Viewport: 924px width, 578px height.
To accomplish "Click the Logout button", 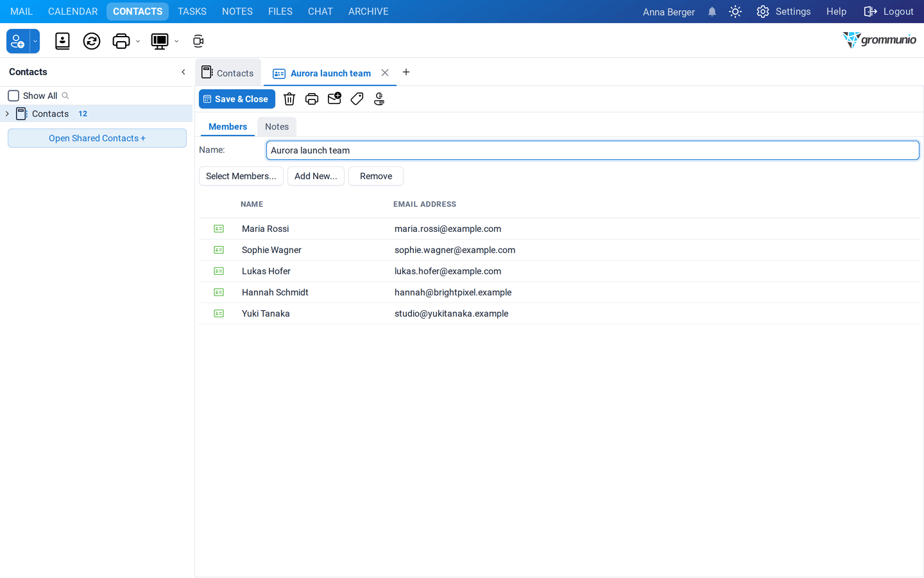I will (x=889, y=12).
